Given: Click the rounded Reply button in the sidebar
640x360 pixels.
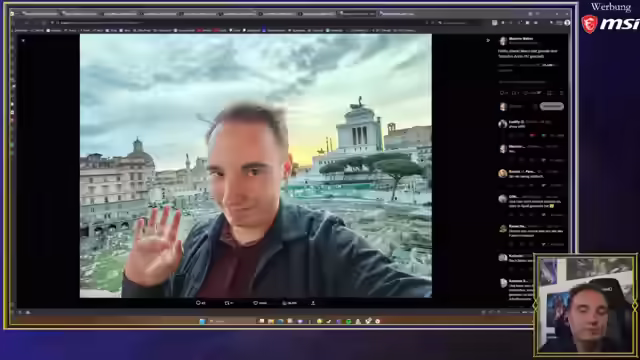Looking at the screenshot, I should (x=551, y=107).
